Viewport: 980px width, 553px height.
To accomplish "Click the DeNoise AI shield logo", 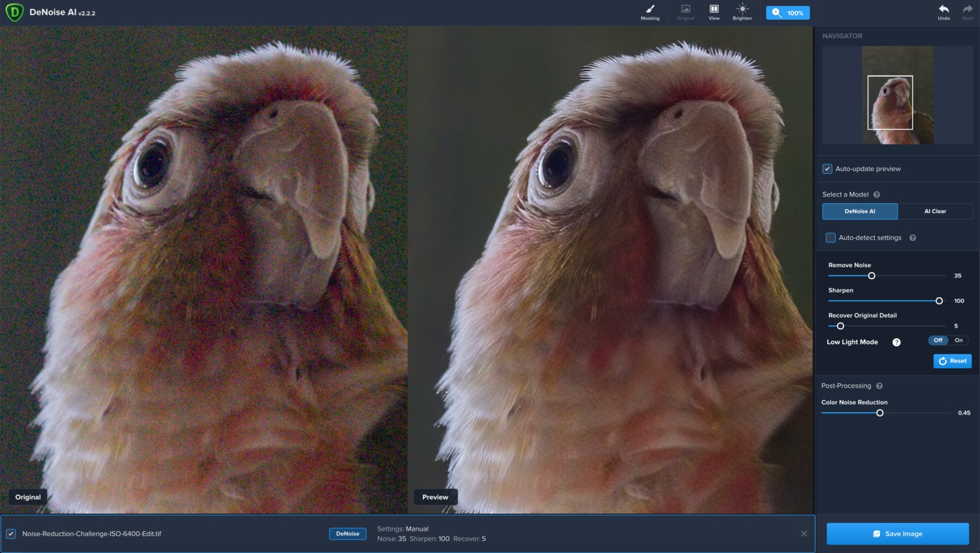I will 14,12.
